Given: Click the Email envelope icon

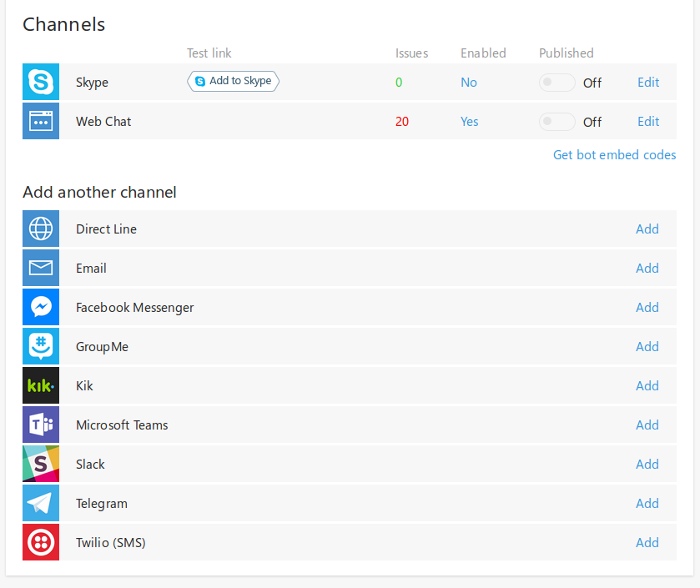Looking at the screenshot, I should click(x=40, y=268).
